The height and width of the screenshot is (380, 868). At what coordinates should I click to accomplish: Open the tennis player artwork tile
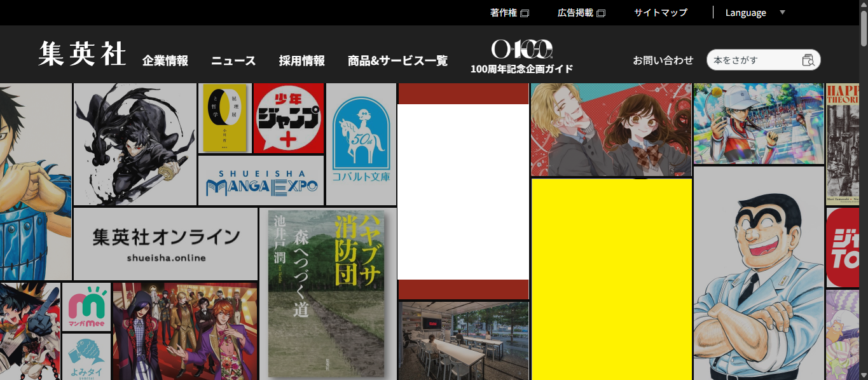[759, 124]
